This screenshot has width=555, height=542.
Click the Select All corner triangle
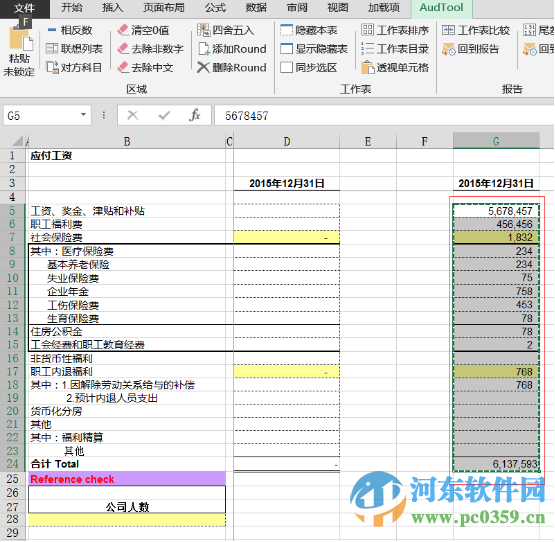(18, 141)
